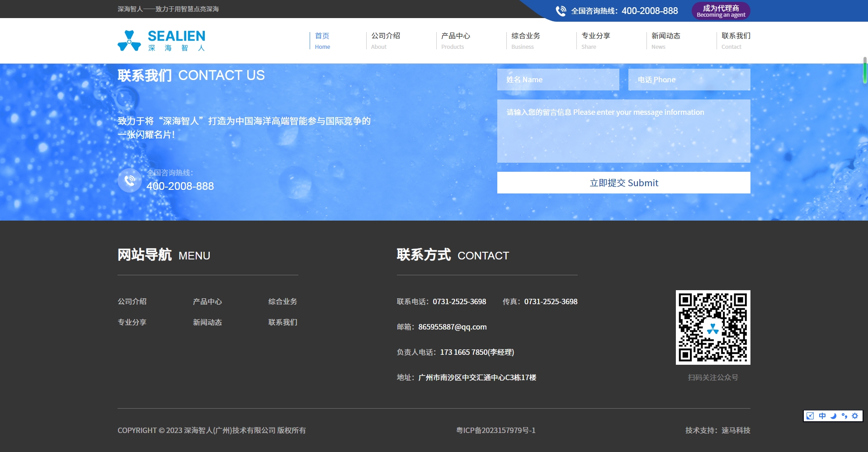
Task: Go to 综合业务 Business in top nav
Action: point(526,40)
